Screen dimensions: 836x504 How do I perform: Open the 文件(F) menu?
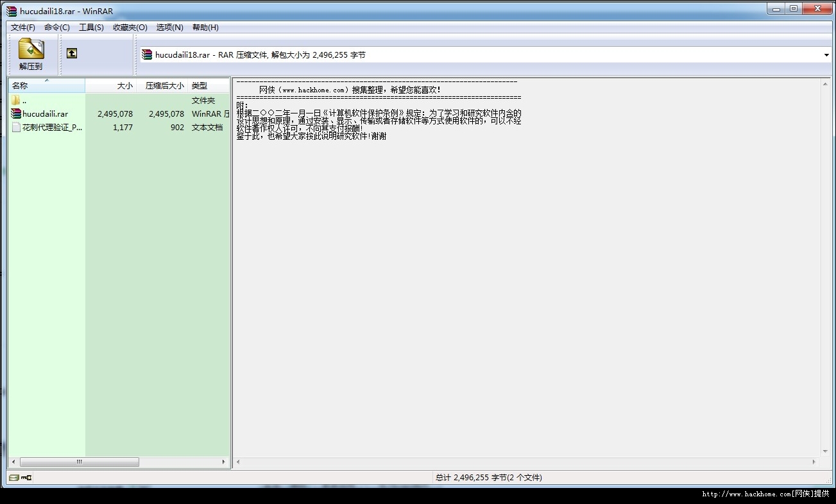[23, 28]
